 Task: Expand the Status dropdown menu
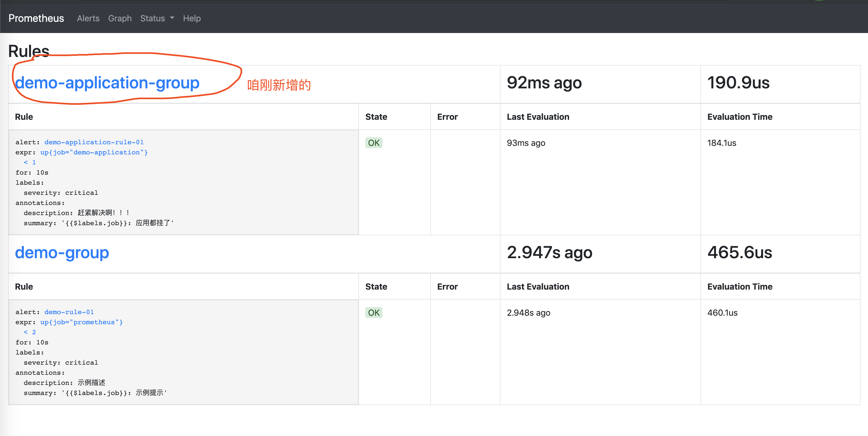[157, 18]
